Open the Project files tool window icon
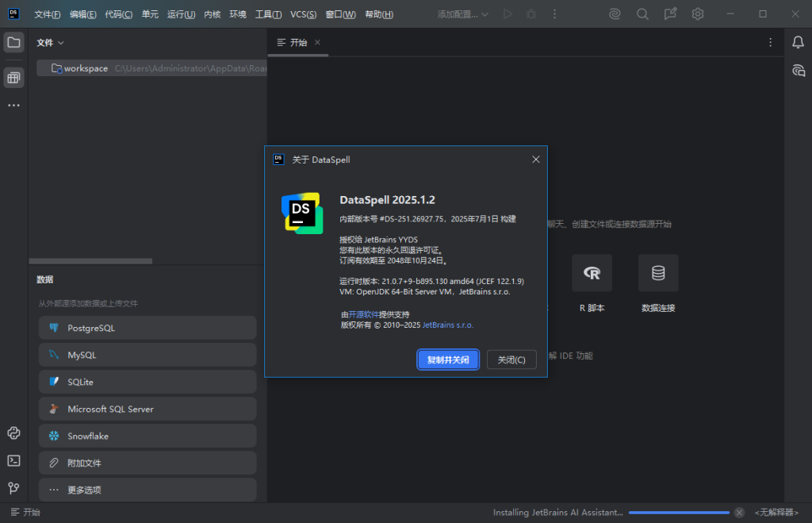This screenshot has width=812, height=523. (14, 43)
